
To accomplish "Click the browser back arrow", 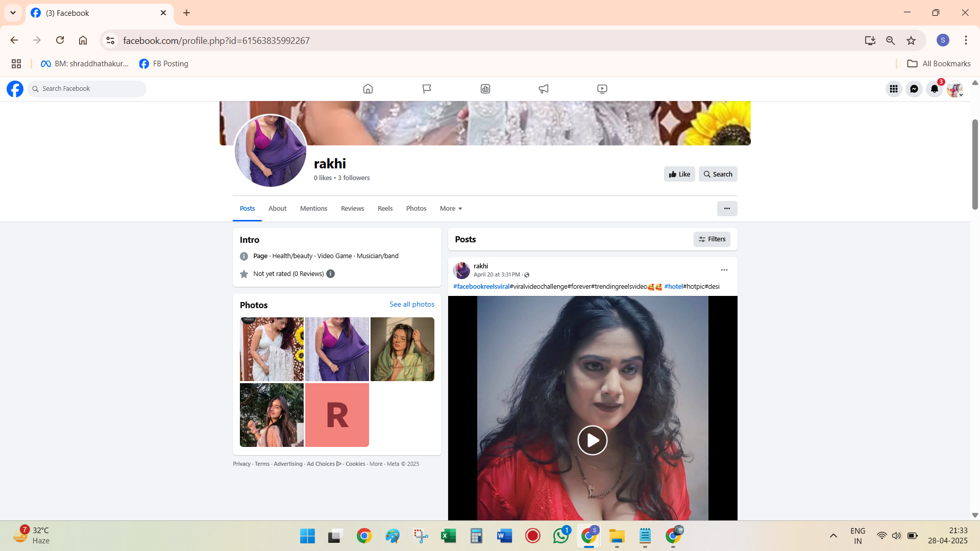I will pos(14,40).
